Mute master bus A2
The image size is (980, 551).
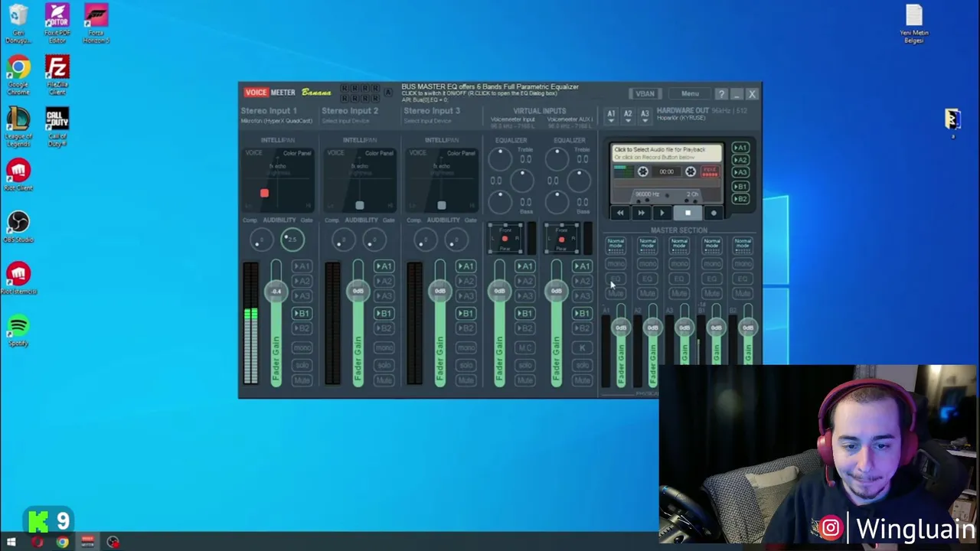(x=648, y=293)
